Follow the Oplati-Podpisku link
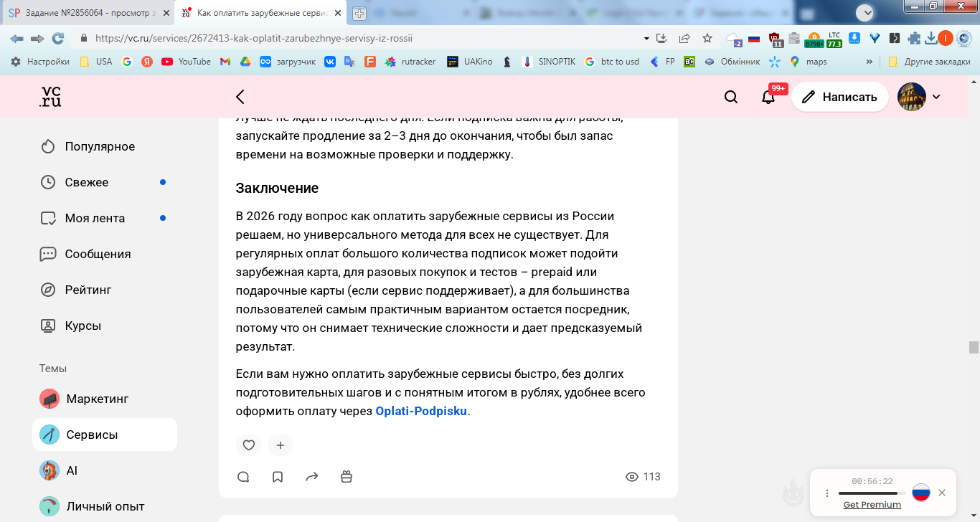This screenshot has height=522, width=980. pyautogui.click(x=421, y=412)
